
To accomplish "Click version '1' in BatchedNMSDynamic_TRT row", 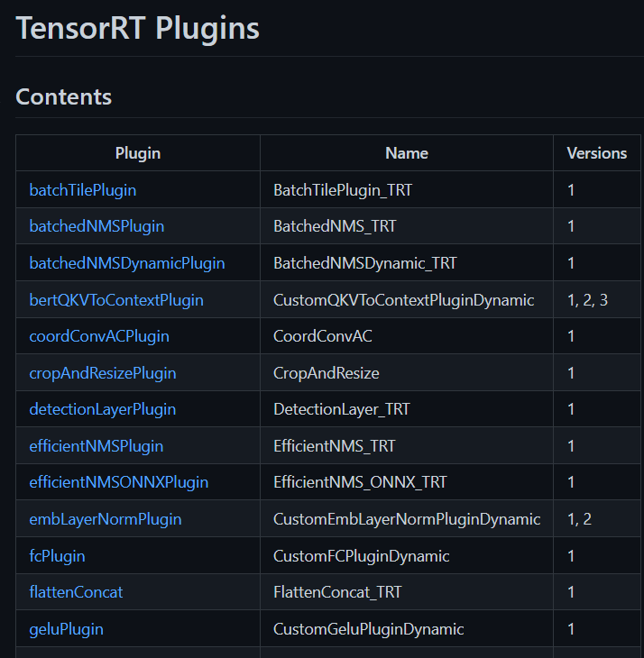I will pos(571,263).
